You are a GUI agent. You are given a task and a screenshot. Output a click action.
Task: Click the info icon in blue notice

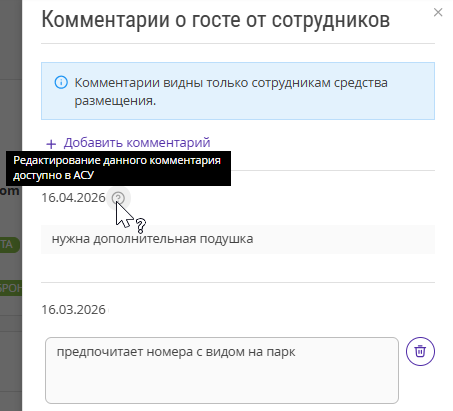click(x=61, y=82)
